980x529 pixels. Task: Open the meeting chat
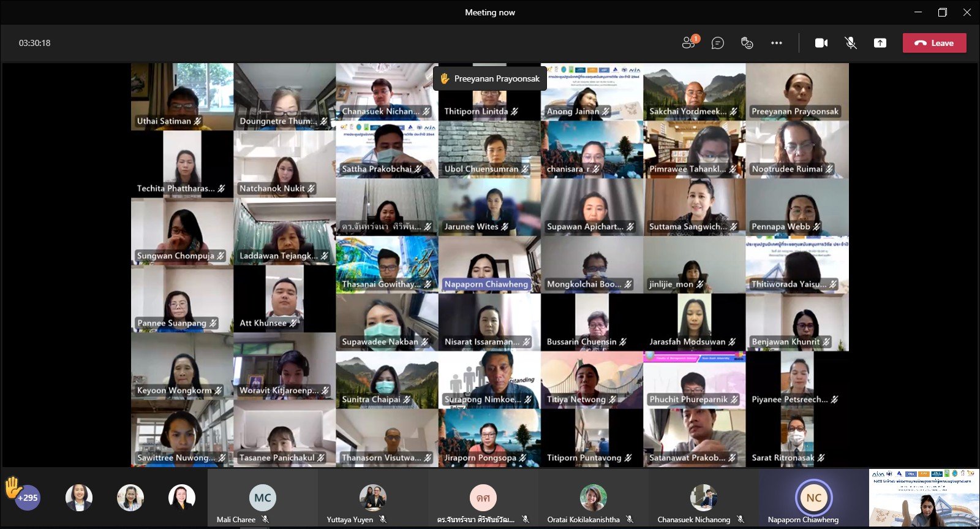tap(718, 43)
